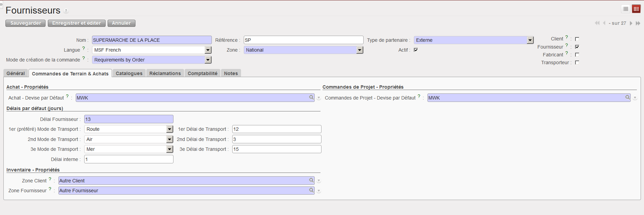Open next record arrow
The width and height of the screenshot is (644, 215).
tap(631, 23)
